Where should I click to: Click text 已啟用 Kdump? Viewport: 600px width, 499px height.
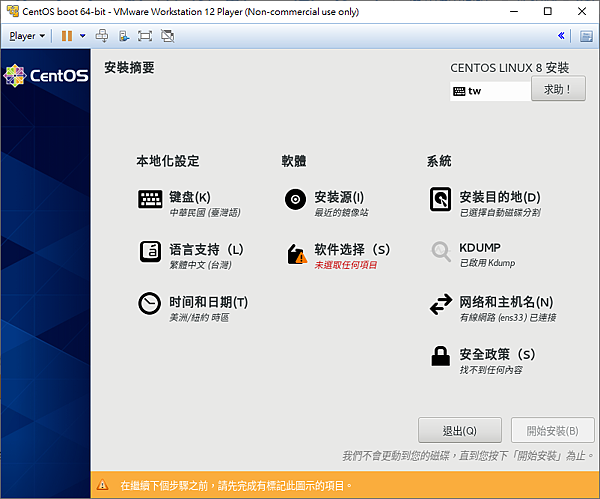[487, 263]
